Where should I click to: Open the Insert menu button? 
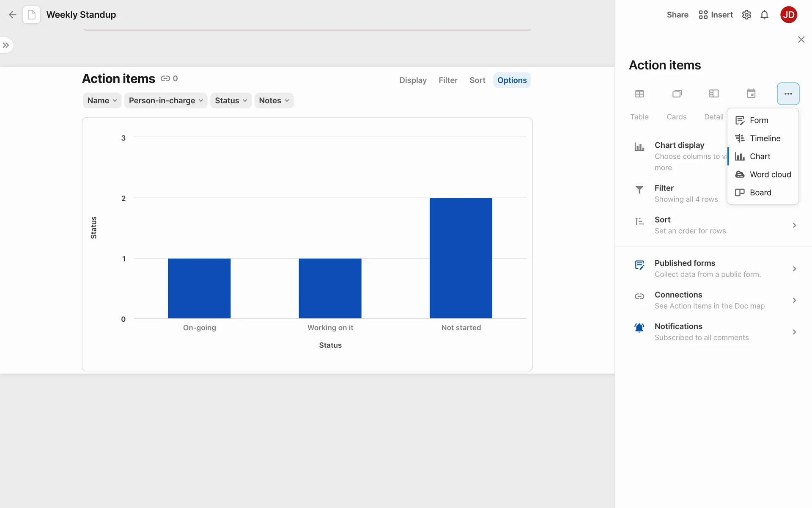click(x=716, y=15)
